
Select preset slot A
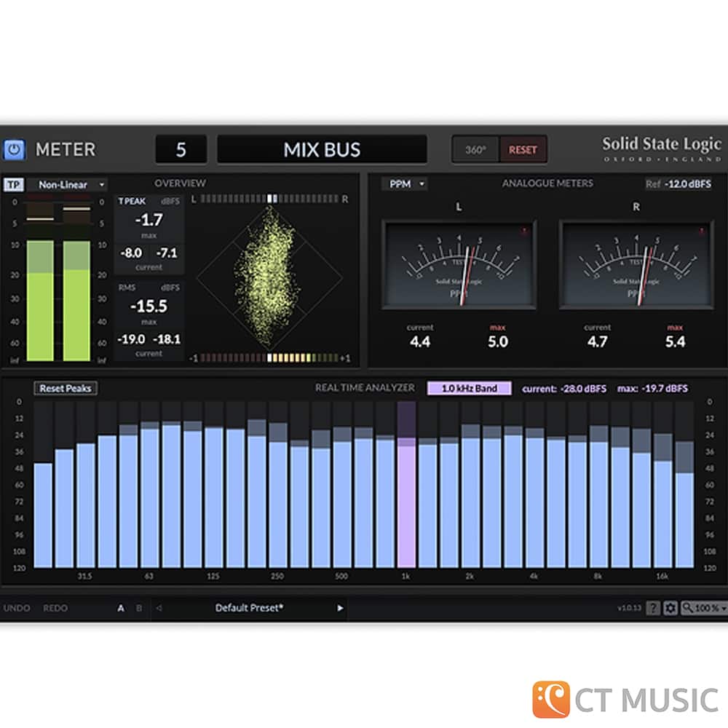click(x=121, y=608)
